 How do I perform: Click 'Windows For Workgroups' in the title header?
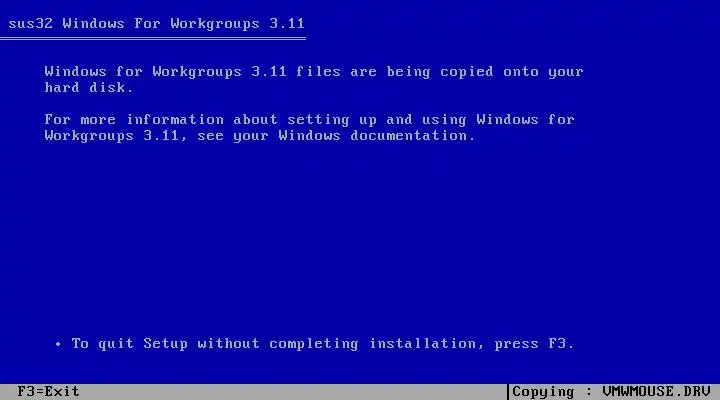[x=161, y=23]
